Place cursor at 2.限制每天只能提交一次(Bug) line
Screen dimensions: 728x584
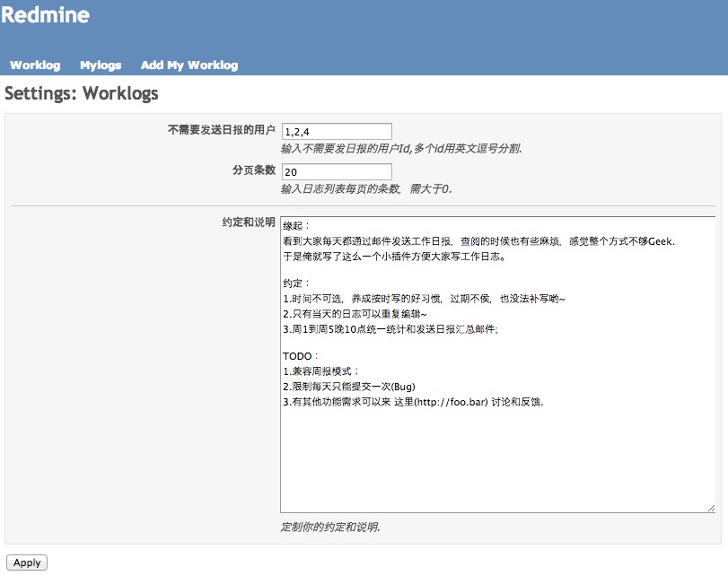click(x=349, y=387)
